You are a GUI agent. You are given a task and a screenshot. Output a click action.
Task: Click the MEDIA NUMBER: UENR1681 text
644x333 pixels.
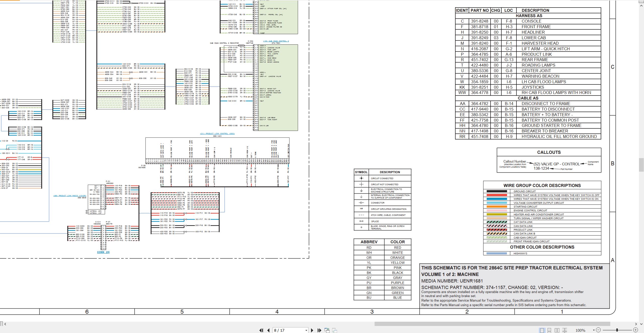coord(452,281)
